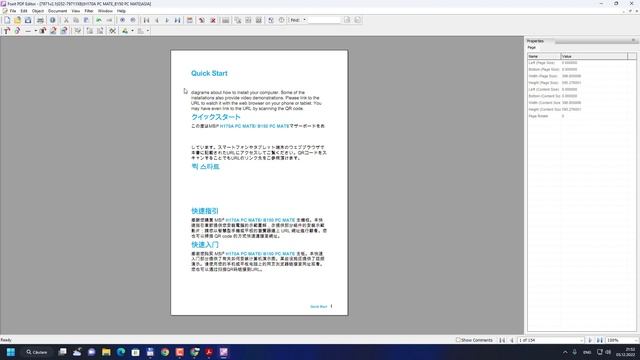Click the crossed tools icon in second toolbar

[112, 31]
